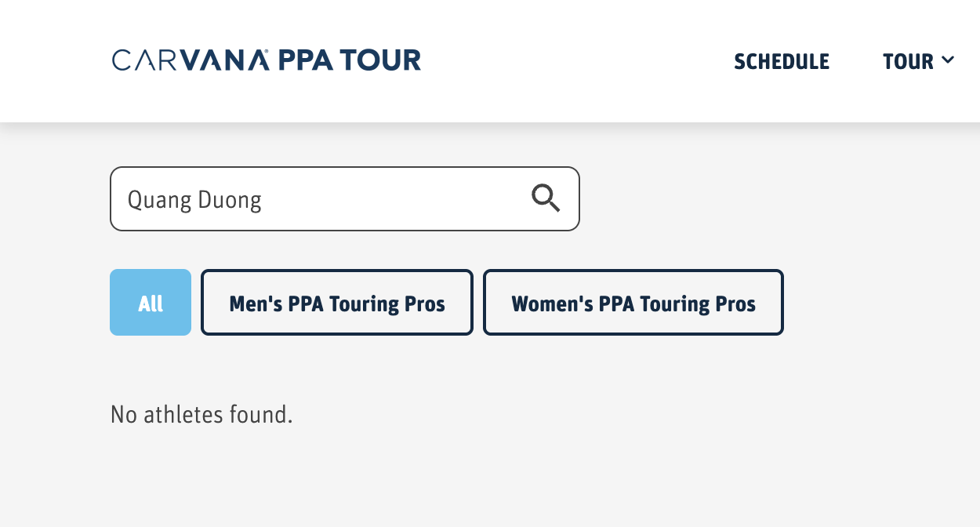Filter by Women's PPA Touring Pros
980x527 pixels.
[633, 303]
